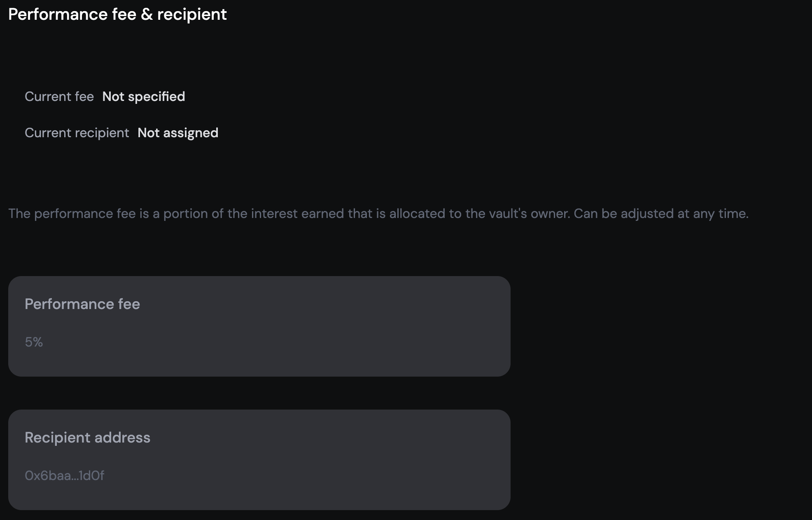Image resolution: width=812 pixels, height=520 pixels.
Task: Click the performance fee description text
Action: click(x=378, y=213)
